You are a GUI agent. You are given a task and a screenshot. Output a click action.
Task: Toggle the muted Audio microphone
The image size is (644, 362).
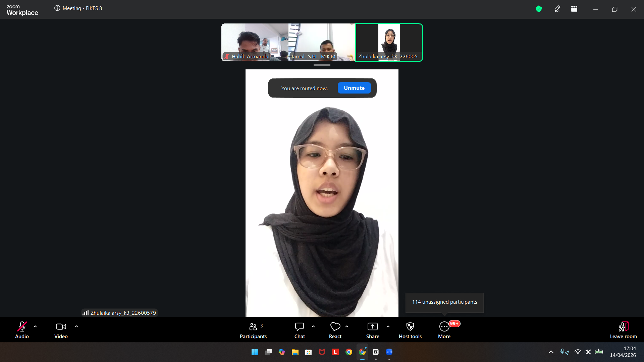[22, 330]
